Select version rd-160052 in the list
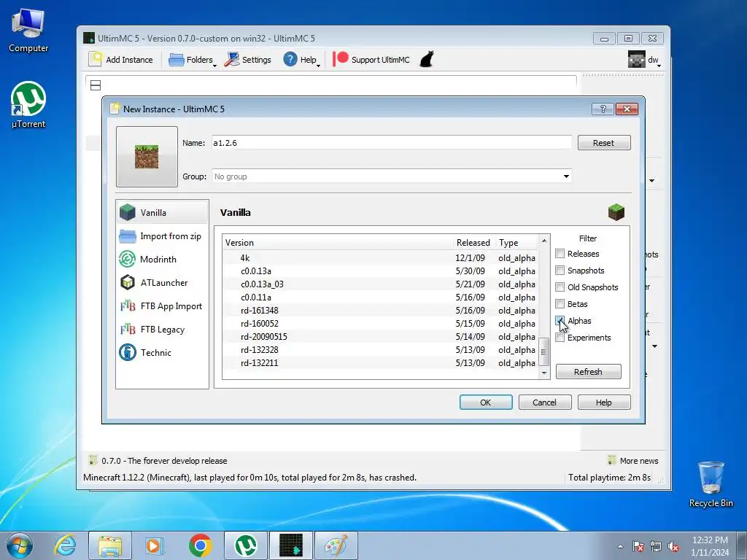This screenshot has width=747, height=560. point(381,323)
